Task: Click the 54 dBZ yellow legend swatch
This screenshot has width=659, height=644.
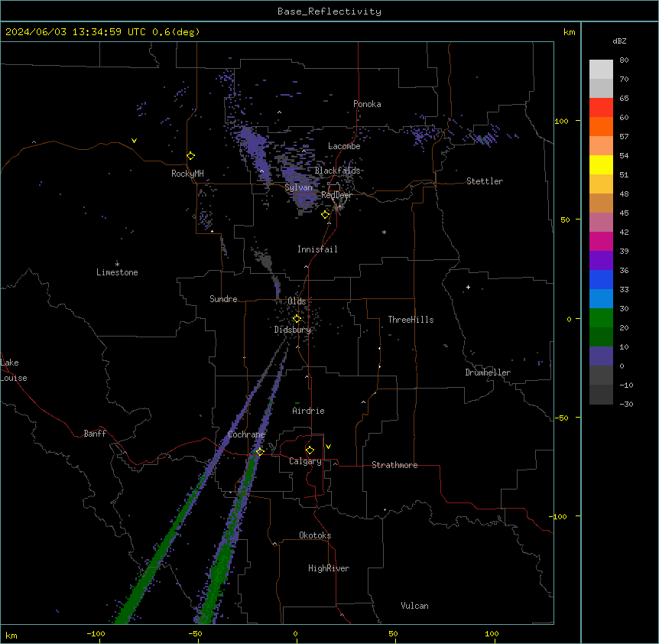Action: (x=601, y=164)
